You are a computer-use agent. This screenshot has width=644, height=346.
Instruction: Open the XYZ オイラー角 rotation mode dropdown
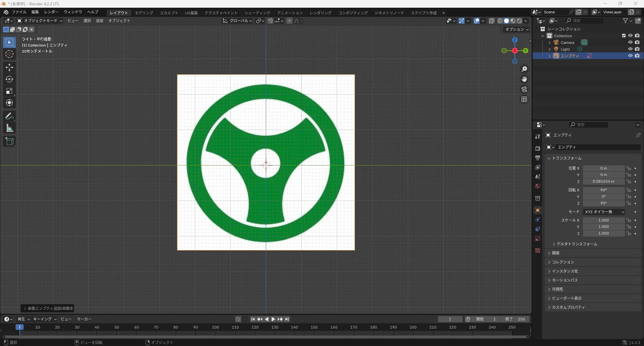click(604, 212)
